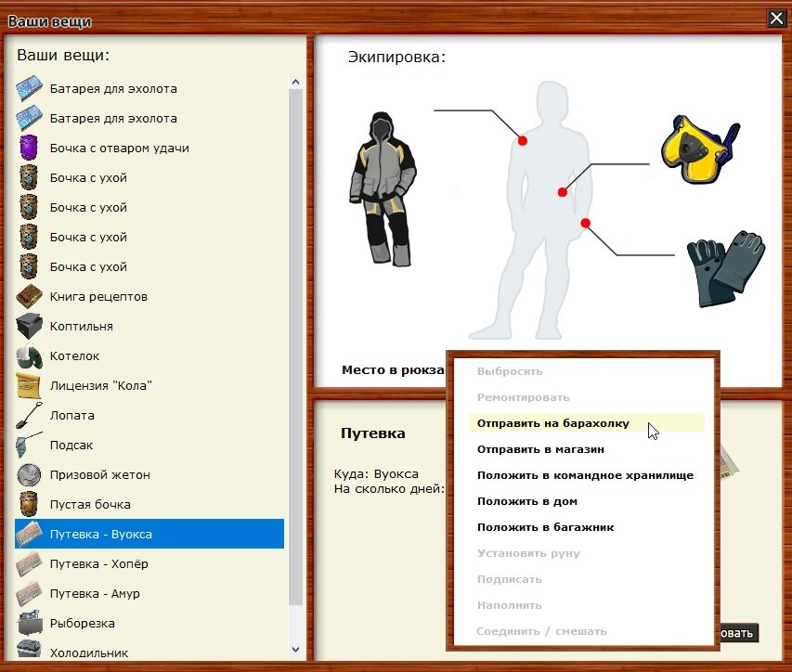
Task: Select the first "Бочка с ухой" row
Action: coord(149,177)
